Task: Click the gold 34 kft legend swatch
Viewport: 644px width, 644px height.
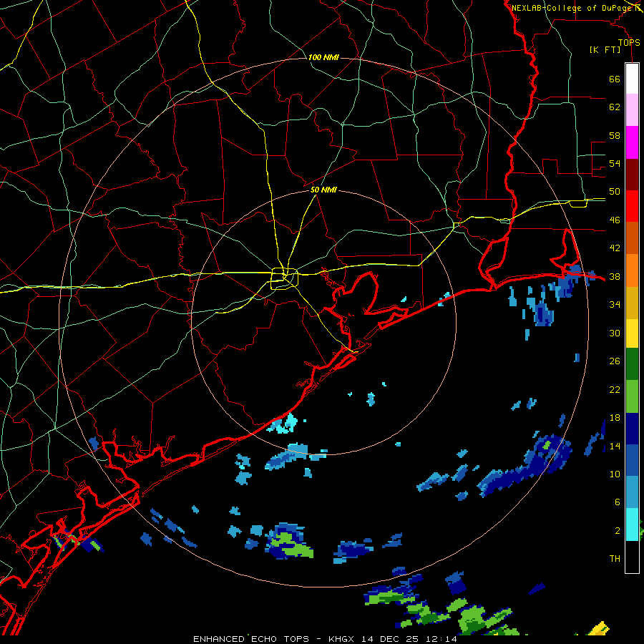Action: click(x=632, y=303)
